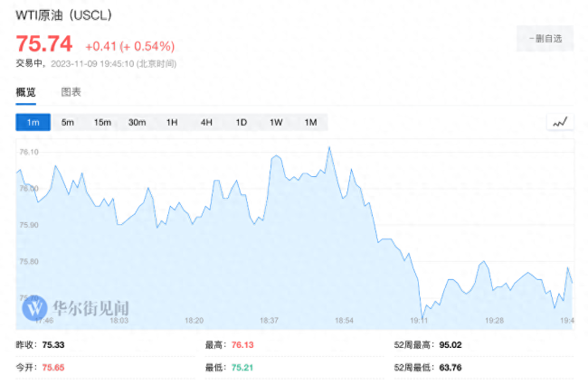Select the 1M monthly interval
Screen dimensions: 588x384
pyautogui.click(x=310, y=122)
